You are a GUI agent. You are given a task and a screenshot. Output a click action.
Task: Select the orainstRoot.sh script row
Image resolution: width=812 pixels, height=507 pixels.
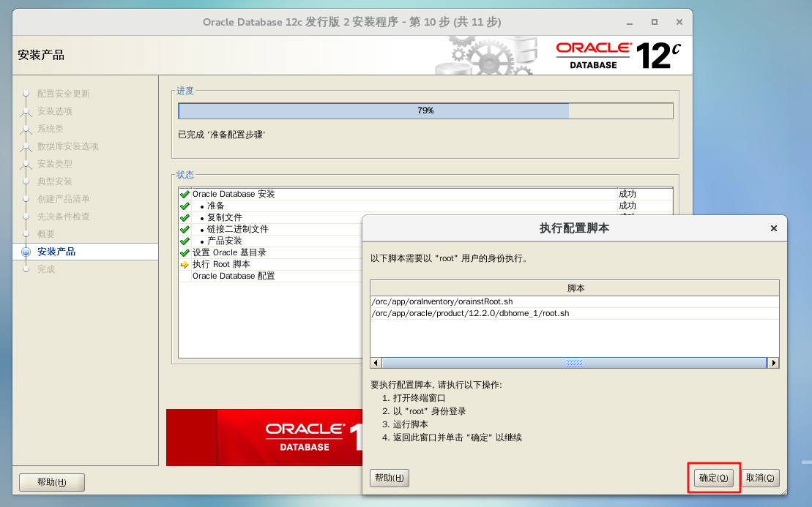[575, 301]
